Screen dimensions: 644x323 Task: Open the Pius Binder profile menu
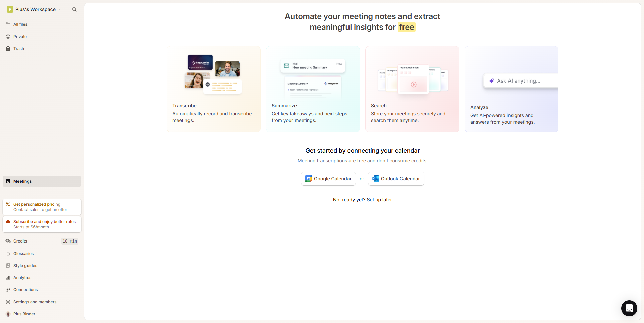[x=24, y=314]
